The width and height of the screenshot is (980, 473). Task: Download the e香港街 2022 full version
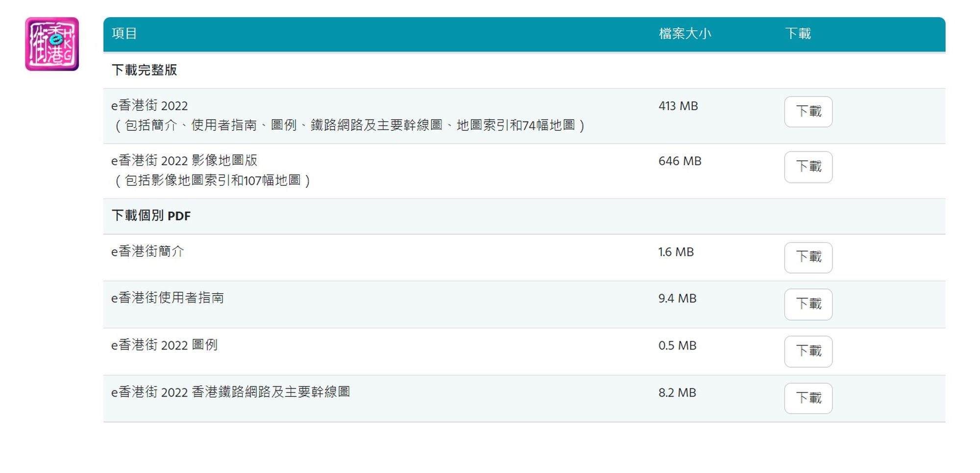coord(808,112)
